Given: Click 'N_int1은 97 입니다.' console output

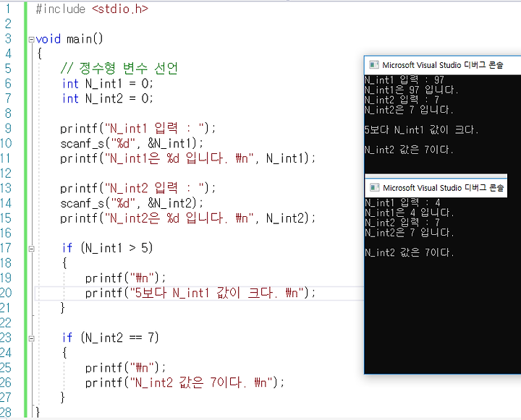Looking at the screenshot, I should 411,90.
